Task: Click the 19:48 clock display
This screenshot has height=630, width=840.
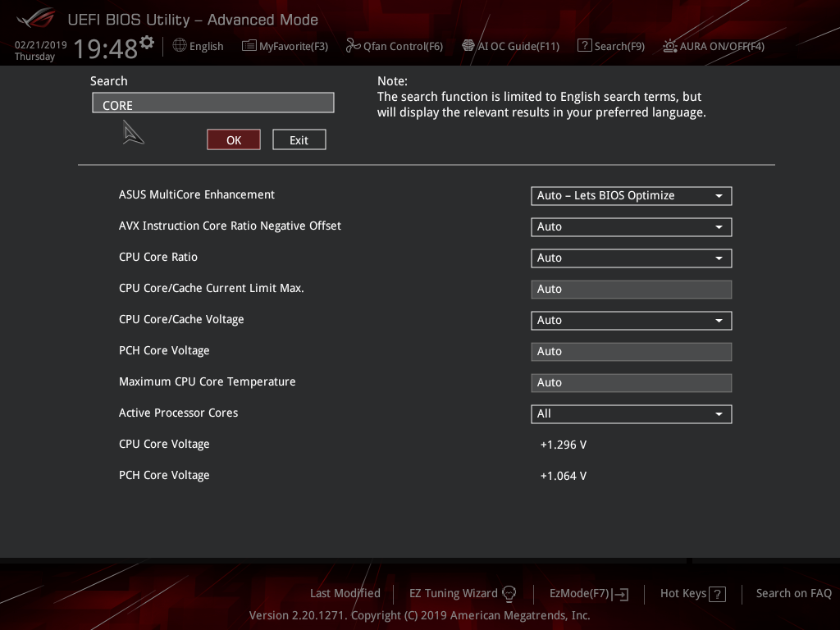Action: (106, 48)
